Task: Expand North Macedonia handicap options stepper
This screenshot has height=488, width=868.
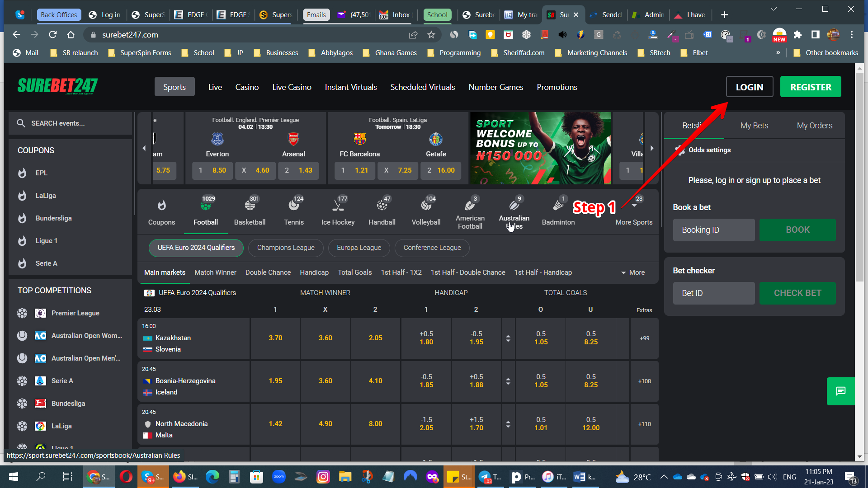Action: (508, 424)
